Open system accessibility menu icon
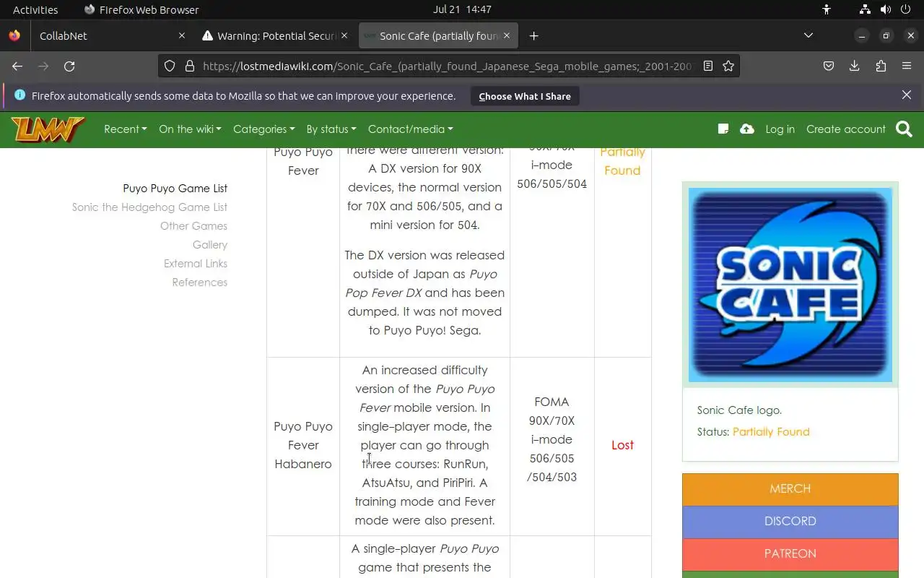 827,9
